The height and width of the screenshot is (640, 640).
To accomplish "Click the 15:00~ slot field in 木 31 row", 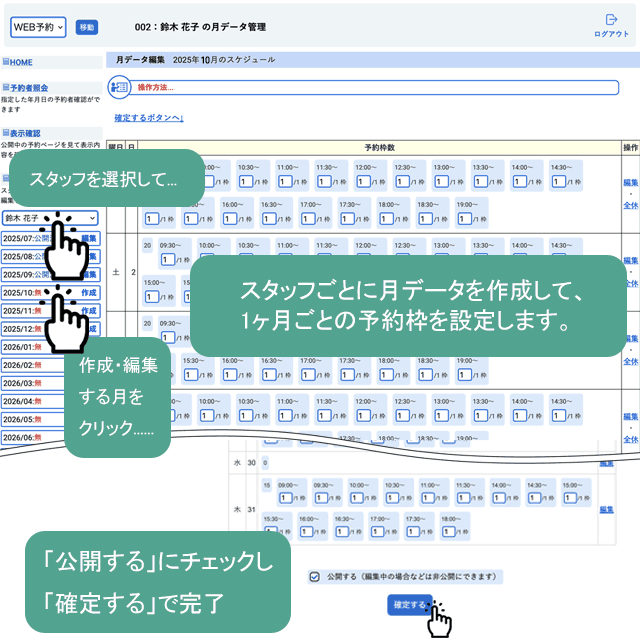I will 570,498.
